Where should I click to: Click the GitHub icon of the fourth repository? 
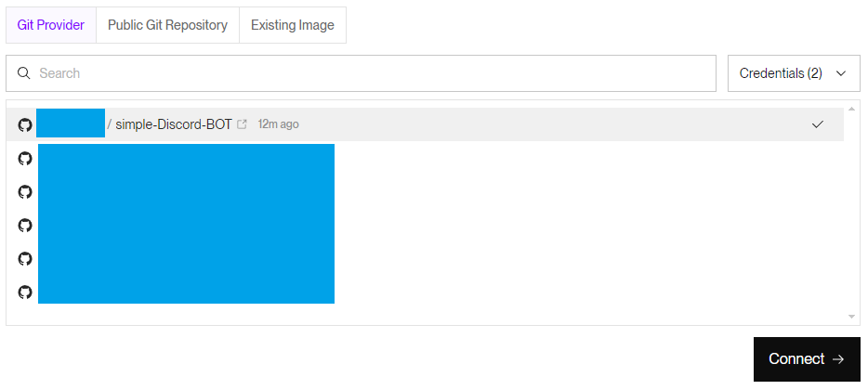tap(25, 226)
